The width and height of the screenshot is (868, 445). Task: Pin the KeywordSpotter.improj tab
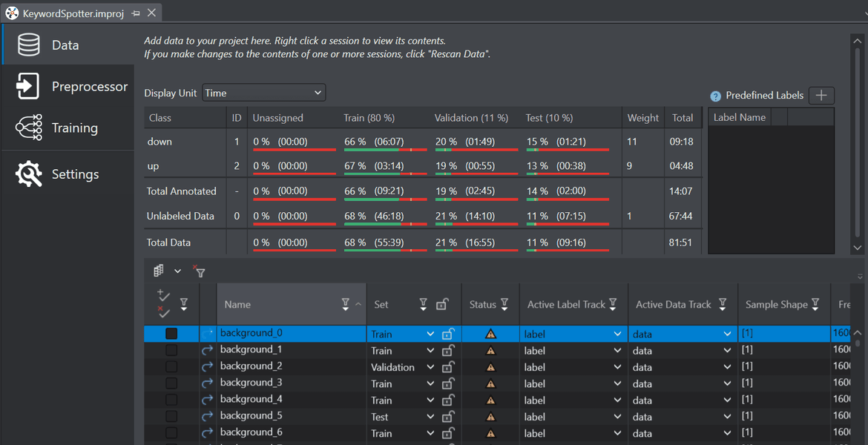(137, 13)
